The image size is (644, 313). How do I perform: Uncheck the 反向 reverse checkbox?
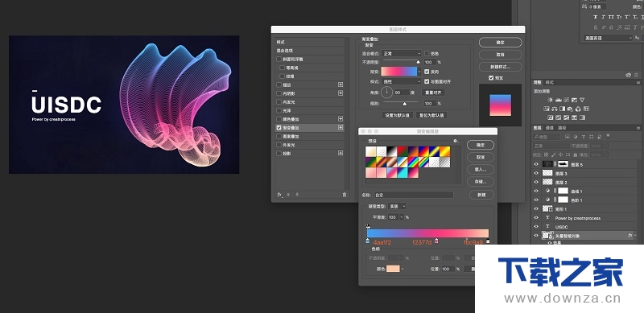[x=427, y=71]
